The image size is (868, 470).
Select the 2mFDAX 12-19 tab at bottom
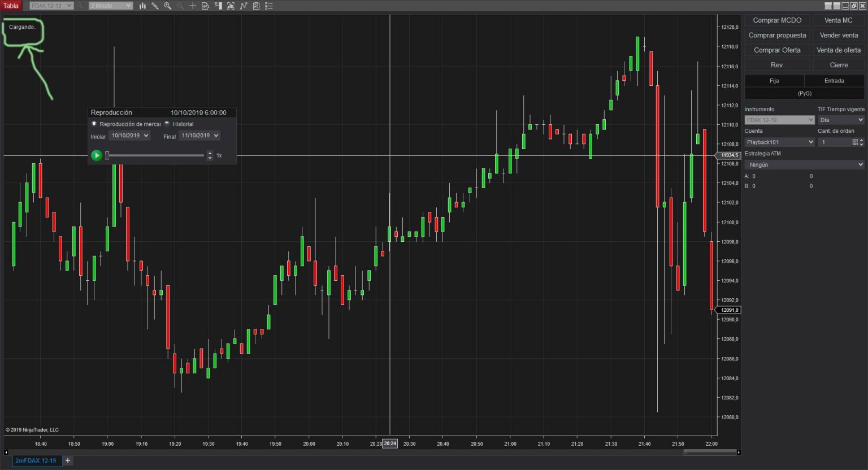tap(36, 460)
